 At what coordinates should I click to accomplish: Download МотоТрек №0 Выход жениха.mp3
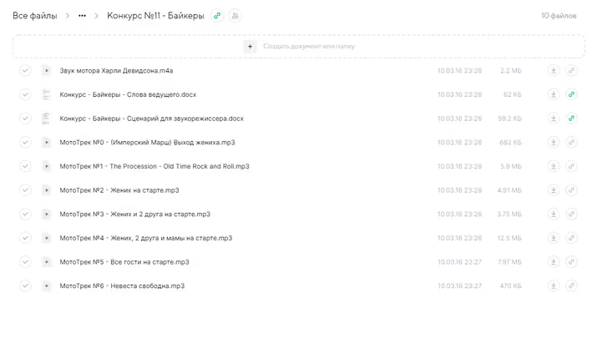coord(553,143)
